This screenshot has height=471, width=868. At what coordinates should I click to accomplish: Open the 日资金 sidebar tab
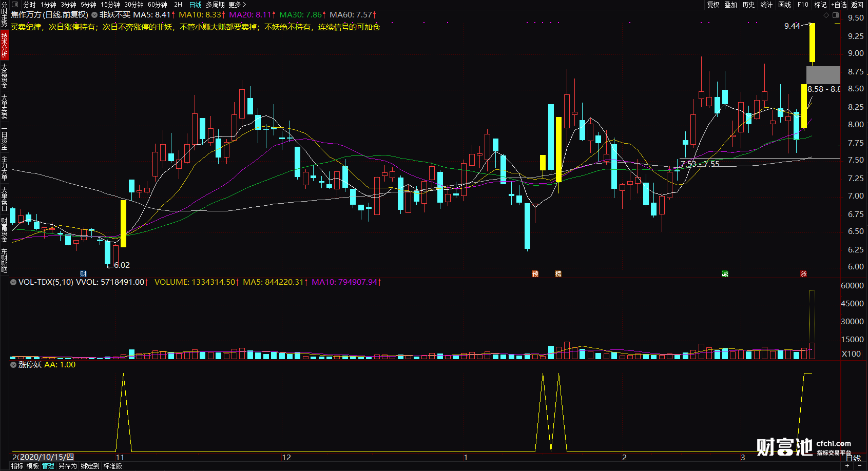click(x=4, y=138)
